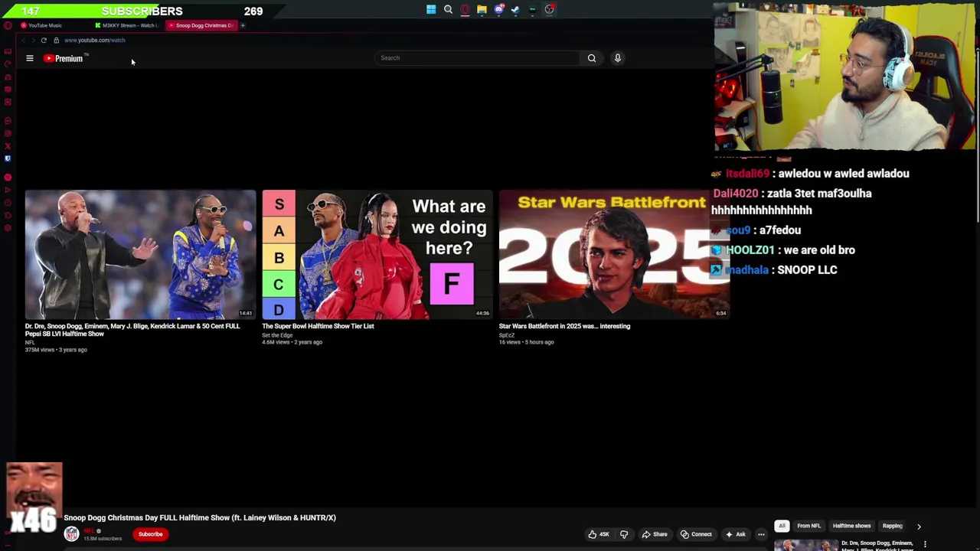
Task: Open File Explorer from taskbar
Action: (482, 9)
